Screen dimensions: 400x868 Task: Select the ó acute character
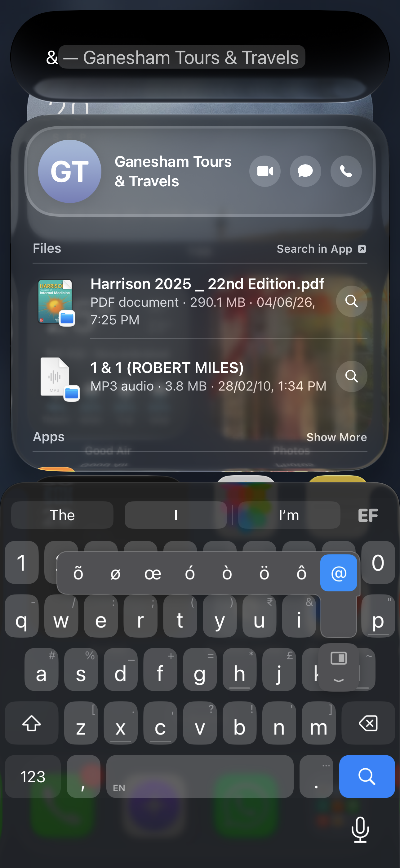click(190, 573)
